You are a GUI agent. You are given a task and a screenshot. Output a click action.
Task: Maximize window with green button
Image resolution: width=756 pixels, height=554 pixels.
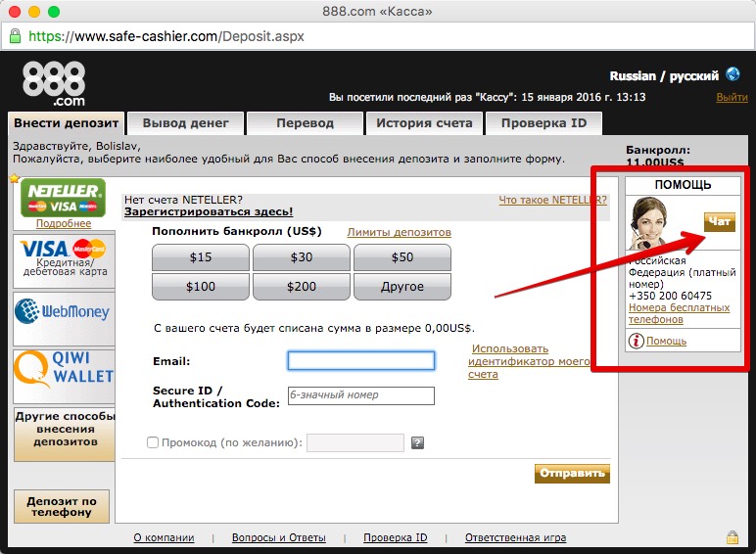54,12
